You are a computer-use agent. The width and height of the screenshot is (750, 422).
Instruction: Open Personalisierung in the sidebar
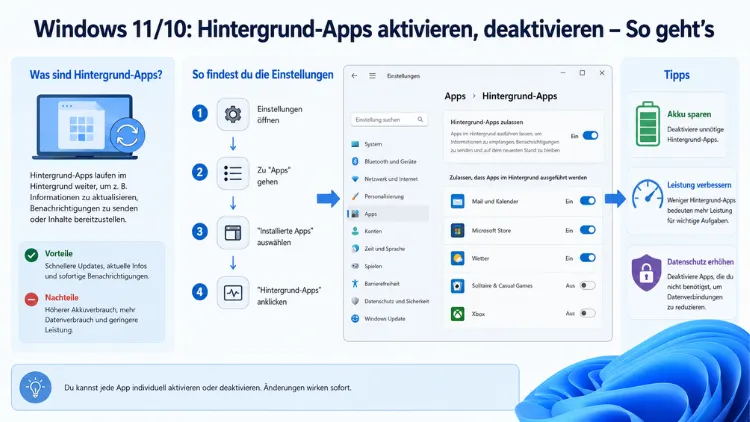(388, 196)
